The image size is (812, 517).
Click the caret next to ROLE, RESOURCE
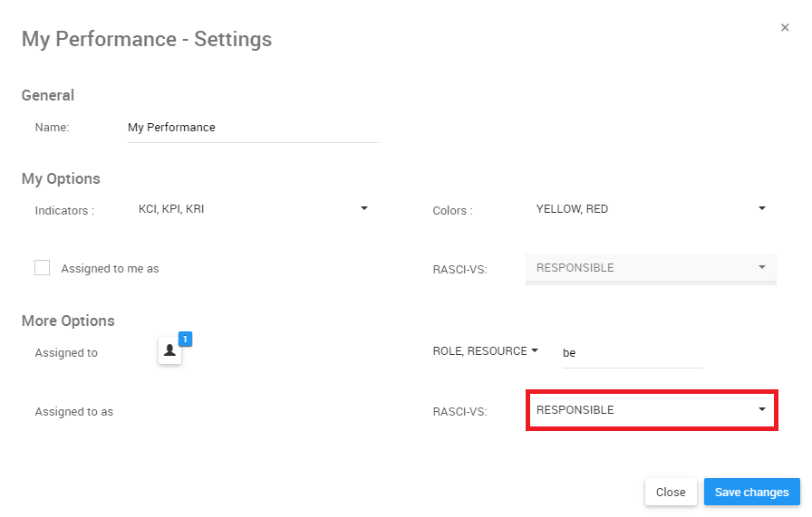[535, 350]
